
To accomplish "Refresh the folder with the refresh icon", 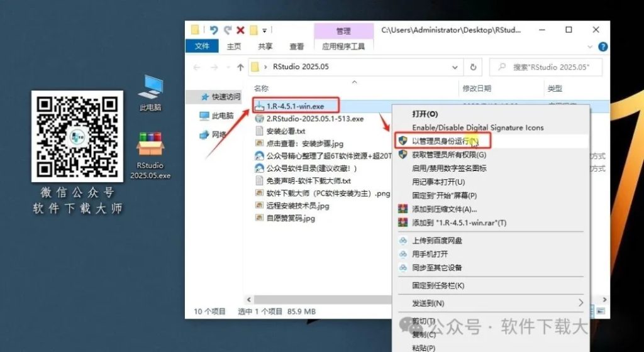I will [x=473, y=67].
